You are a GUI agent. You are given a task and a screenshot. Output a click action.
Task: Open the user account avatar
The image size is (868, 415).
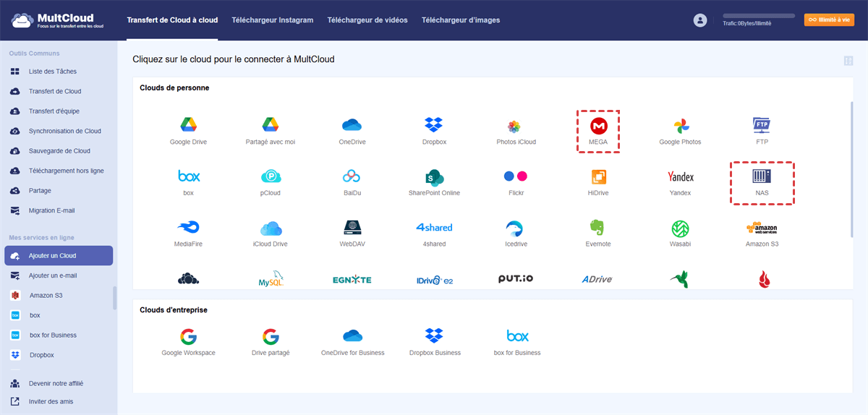[699, 20]
